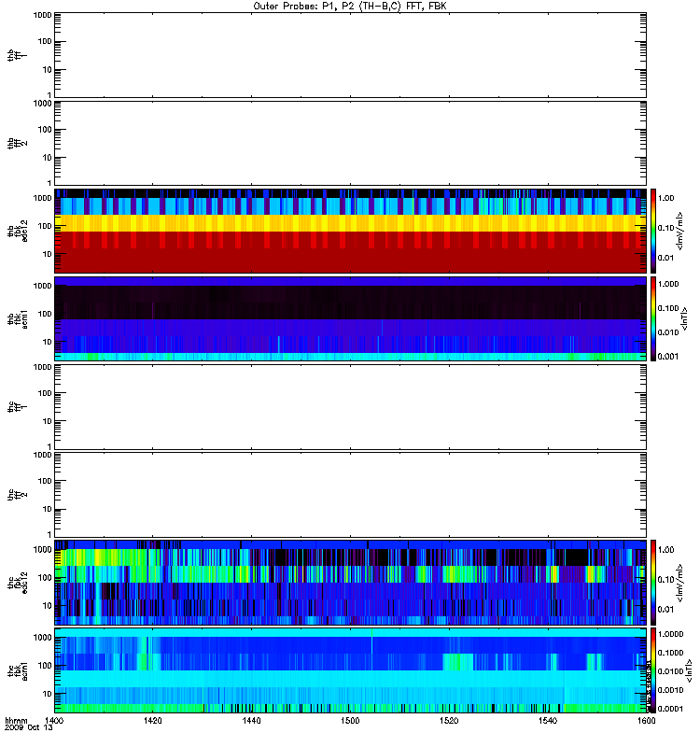The width and height of the screenshot is (700, 747).
Task: Click the '0.10' tick on thb edc12 colorbar
Action: 666,228
